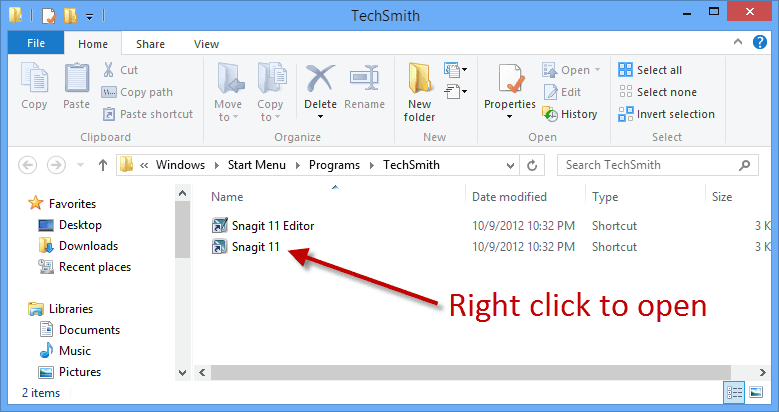The height and width of the screenshot is (412, 779).
Task: Refresh the folder view
Action: tap(532, 165)
